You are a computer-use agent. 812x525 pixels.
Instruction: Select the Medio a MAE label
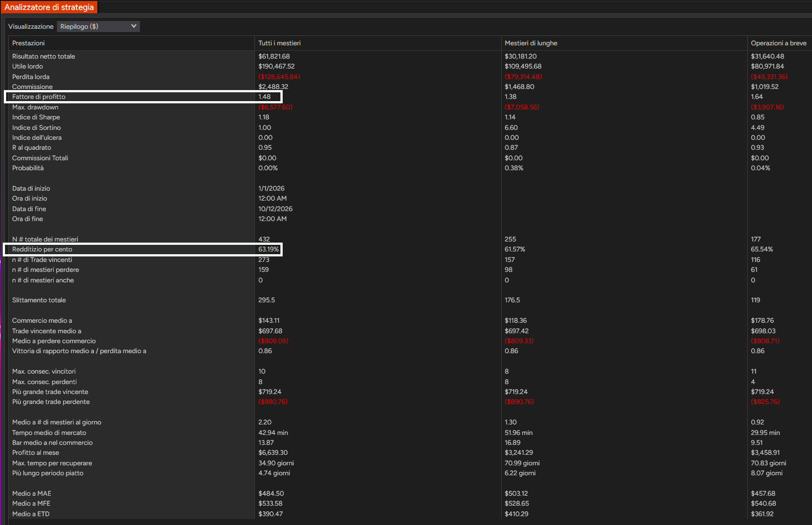coord(32,494)
